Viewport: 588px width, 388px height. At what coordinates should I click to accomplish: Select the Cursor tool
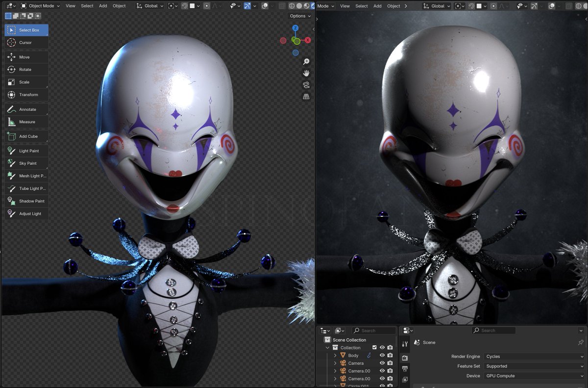pos(26,43)
